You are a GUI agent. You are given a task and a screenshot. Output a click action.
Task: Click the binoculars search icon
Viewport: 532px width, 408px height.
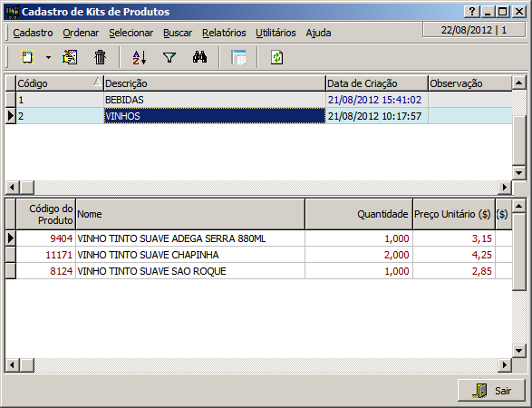(x=199, y=57)
